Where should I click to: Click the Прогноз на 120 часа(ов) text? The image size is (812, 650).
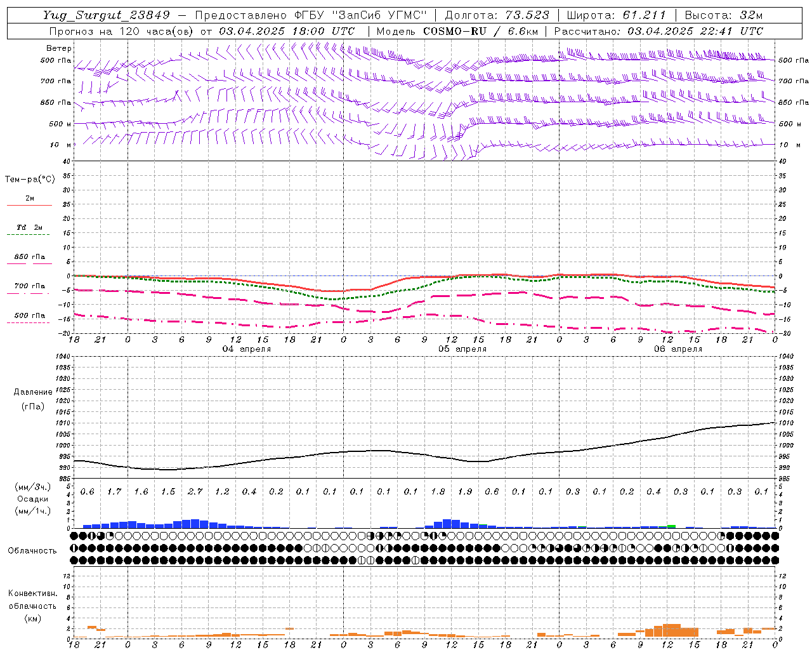122,31
